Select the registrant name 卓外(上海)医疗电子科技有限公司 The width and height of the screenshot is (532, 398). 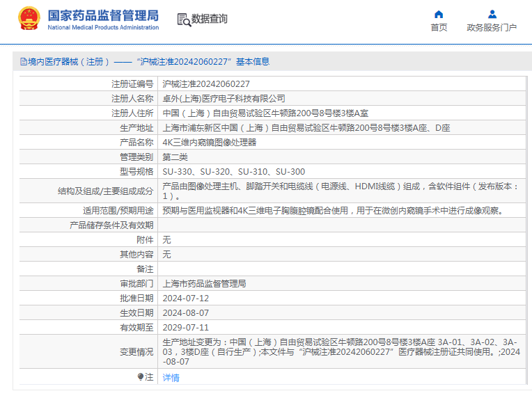point(224,99)
